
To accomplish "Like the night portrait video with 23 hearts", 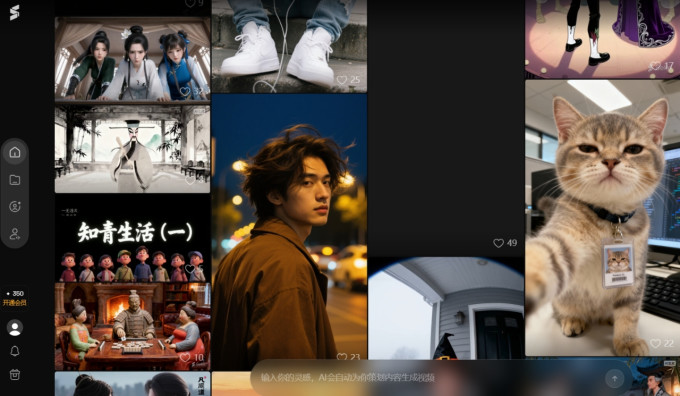I will click(342, 357).
